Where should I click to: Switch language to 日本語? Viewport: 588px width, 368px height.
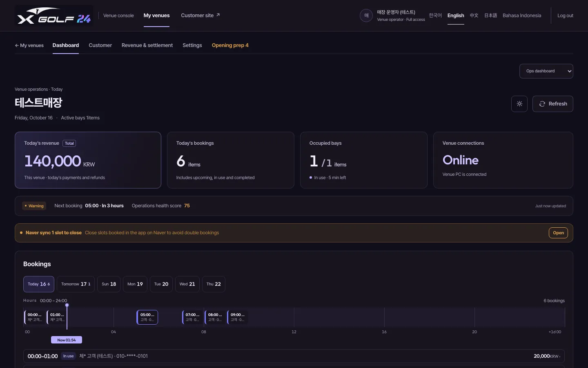pyautogui.click(x=490, y=16)
